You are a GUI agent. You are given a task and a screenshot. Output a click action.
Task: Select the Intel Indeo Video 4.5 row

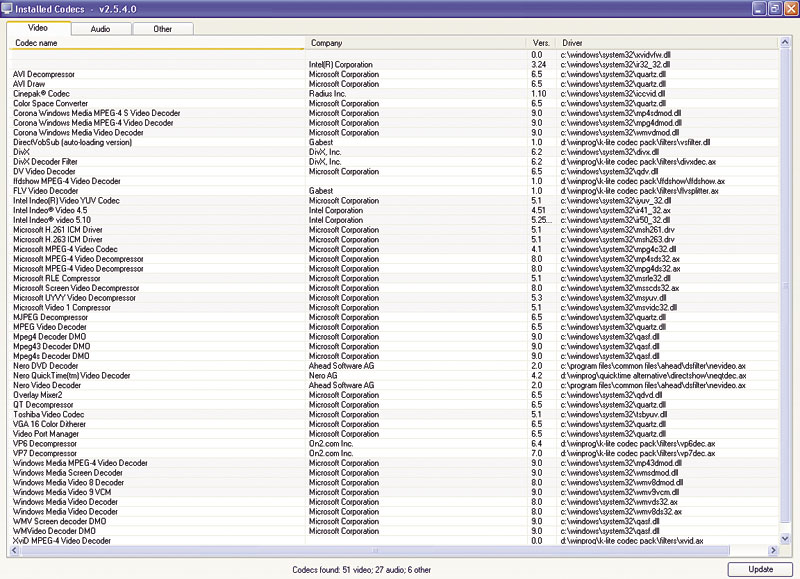(x=394, y=210)
